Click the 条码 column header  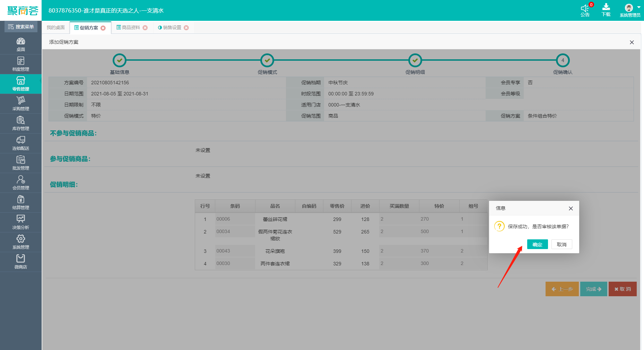pyautogui.click(x=235, y=206)
